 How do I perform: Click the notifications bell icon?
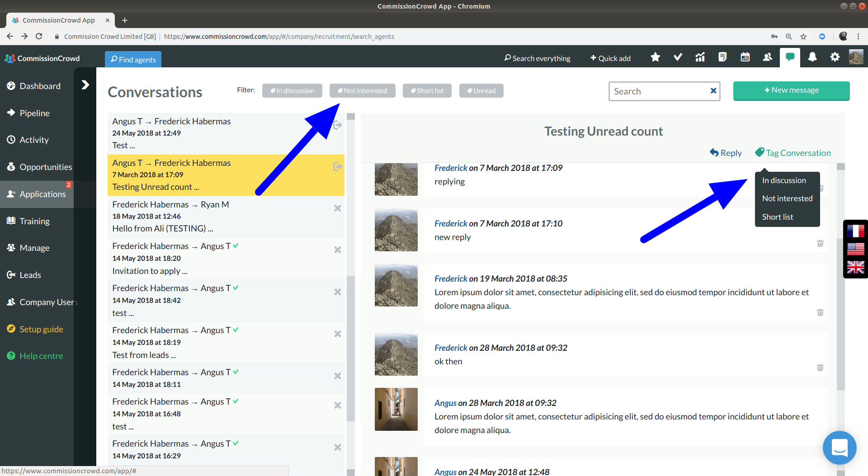(x=812, y=57)
